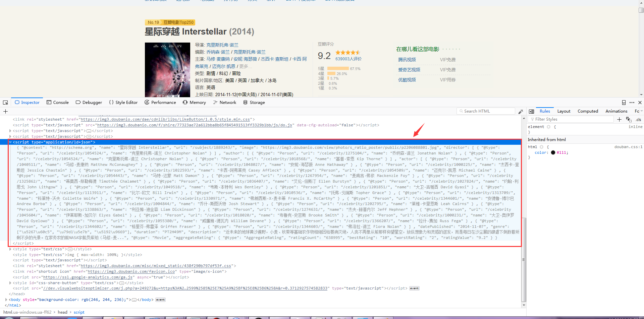The width and height of the screenshot is (644, 319).
Task: Expand the css-share-button style node
Action: 10,283
